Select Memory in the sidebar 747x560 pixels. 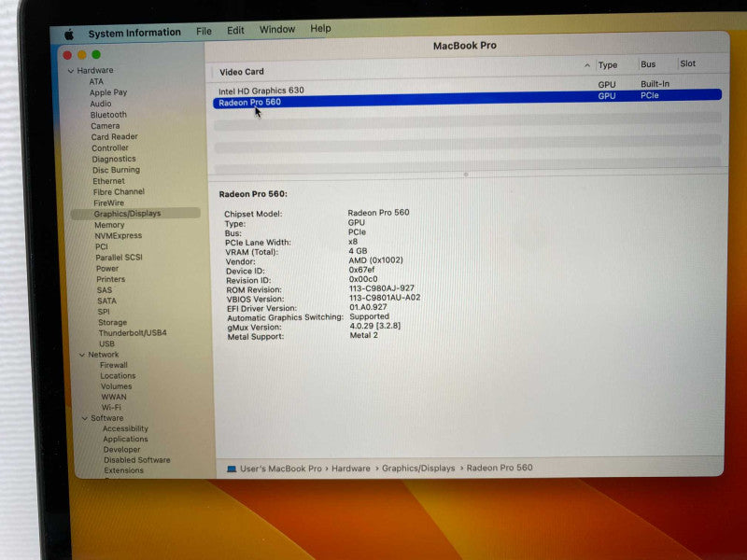click(109, 225)
